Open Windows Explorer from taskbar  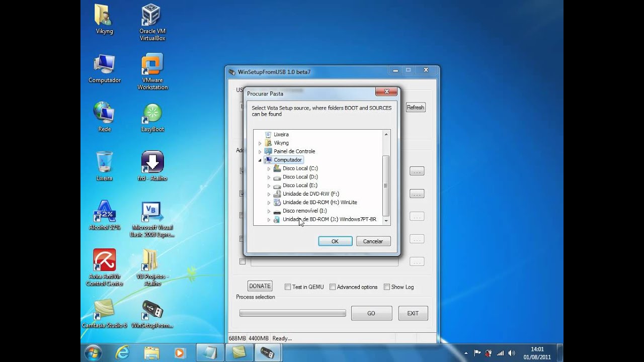click(151, 352)
